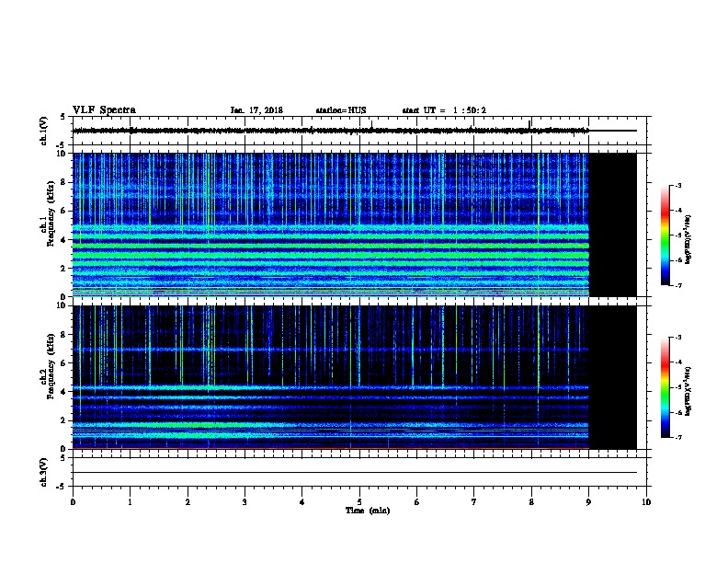Click time-axis tick label "10" at bottom right
This screenshot has width=728, height=563.
click(x=646, y=501)
